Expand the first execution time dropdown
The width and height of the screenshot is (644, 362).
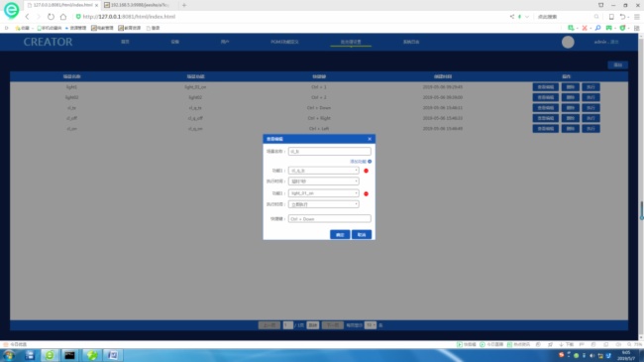(324, 181)
